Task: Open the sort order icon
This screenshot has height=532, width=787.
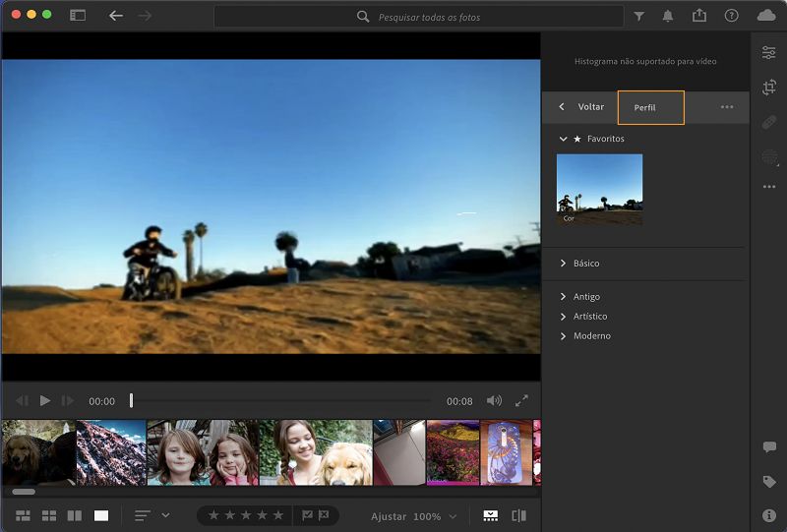Action: (x=143, y=515)
